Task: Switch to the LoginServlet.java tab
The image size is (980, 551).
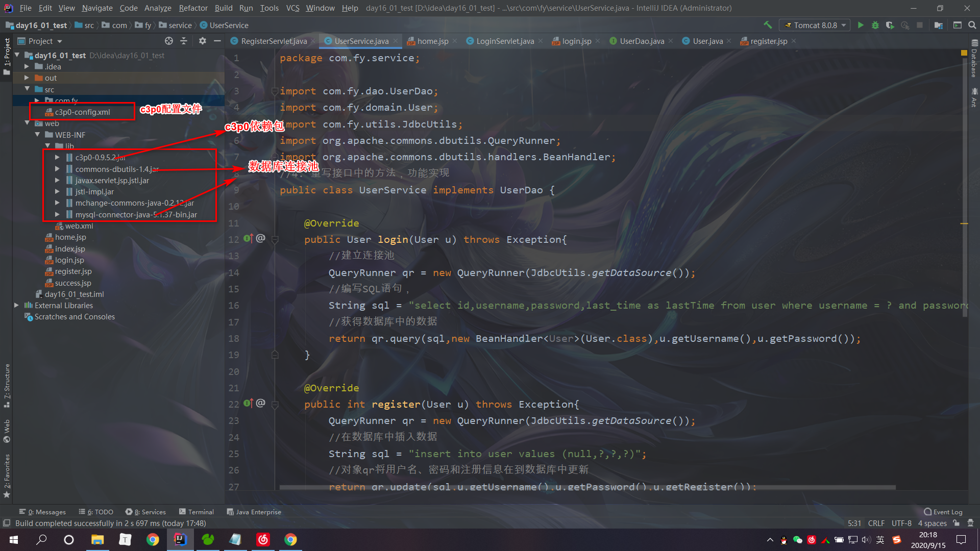Action: 504,41
